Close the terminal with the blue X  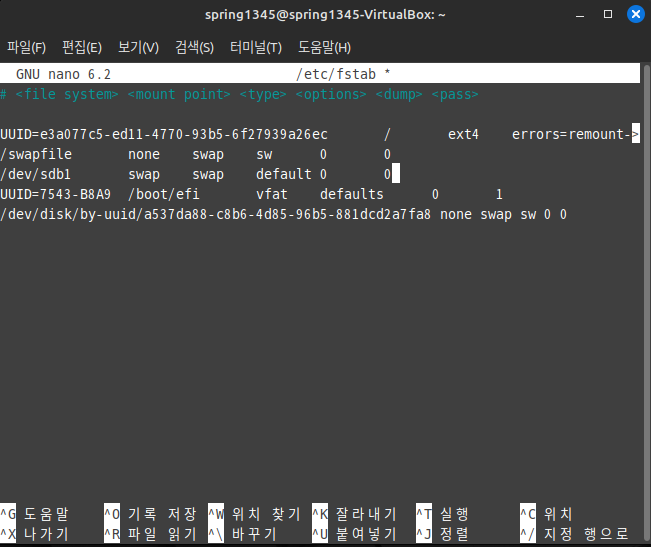[636, 15]
